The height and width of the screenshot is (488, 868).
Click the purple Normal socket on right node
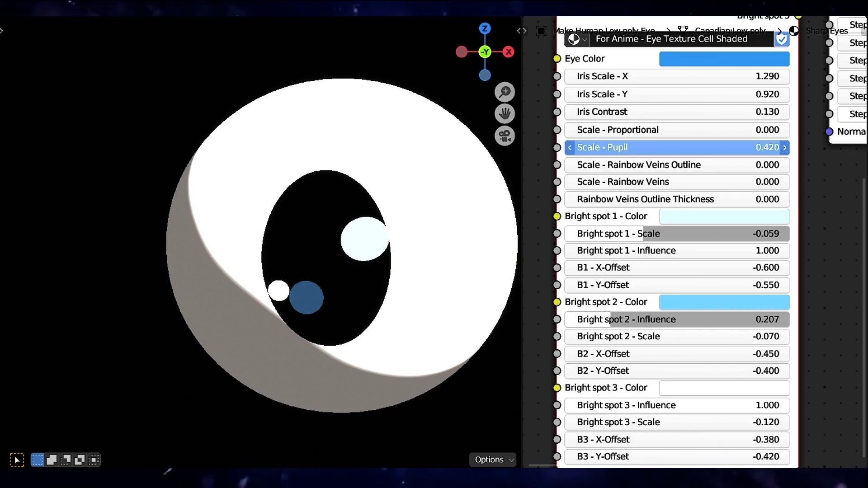(829, 132)
